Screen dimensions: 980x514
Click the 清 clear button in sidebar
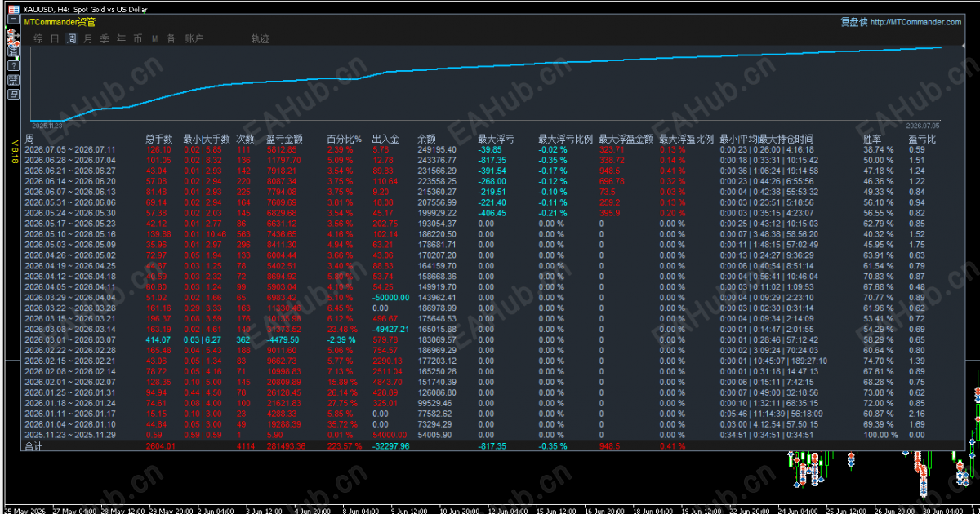(x=13, y=51)
